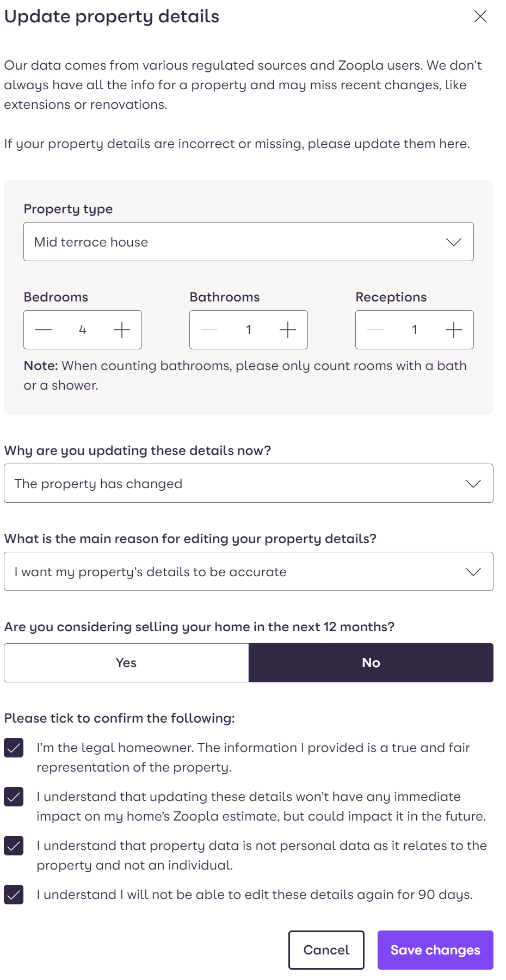Click the Bathrooms count value

(249, 329)
